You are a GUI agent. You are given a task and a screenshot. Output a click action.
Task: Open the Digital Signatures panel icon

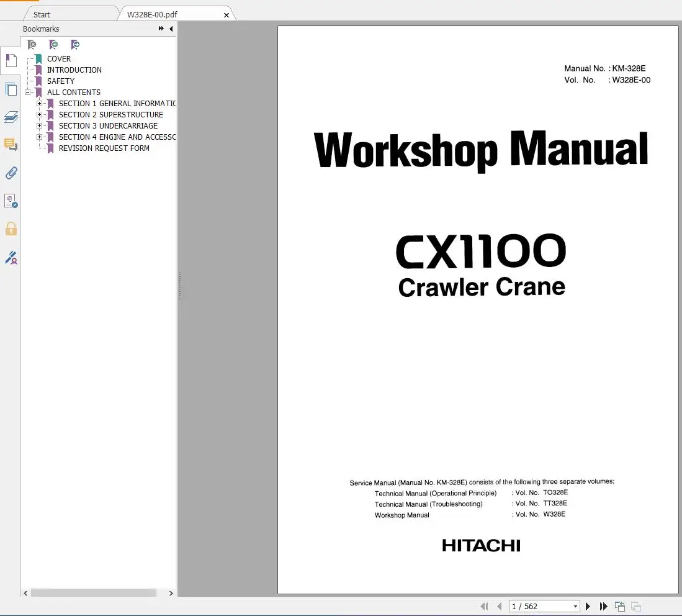point(11,201)
